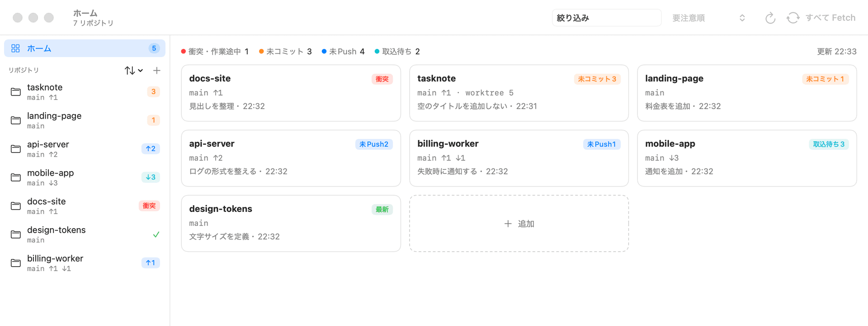Click the dashed 追加 card

point(519,223)
